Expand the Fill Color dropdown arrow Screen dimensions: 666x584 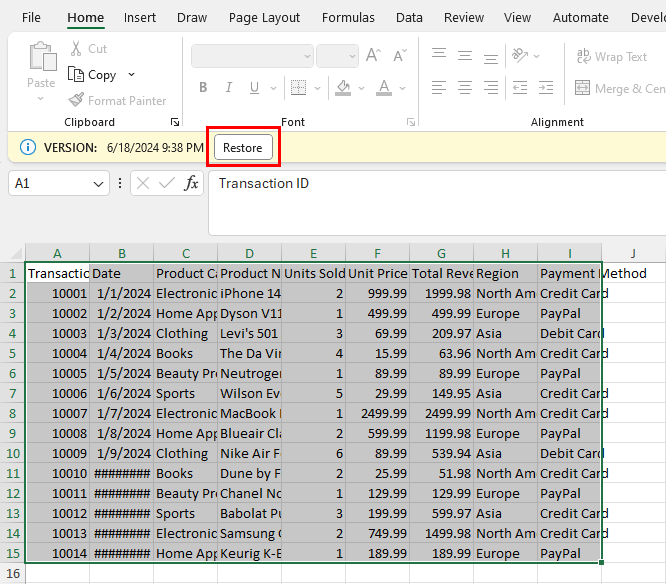click(361, 88)
